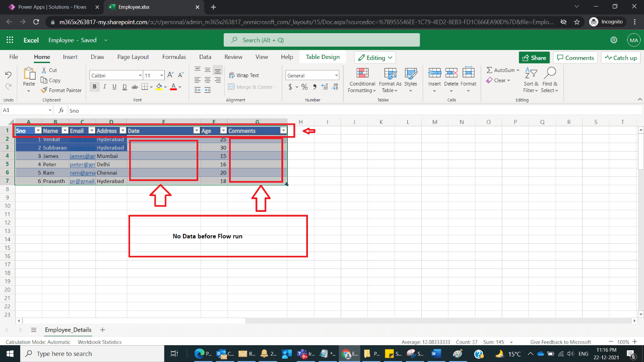Open the Sno column filter dropdown
Image resolution: width=644 pixels, height=362 pixels.
tap(38, 130)
